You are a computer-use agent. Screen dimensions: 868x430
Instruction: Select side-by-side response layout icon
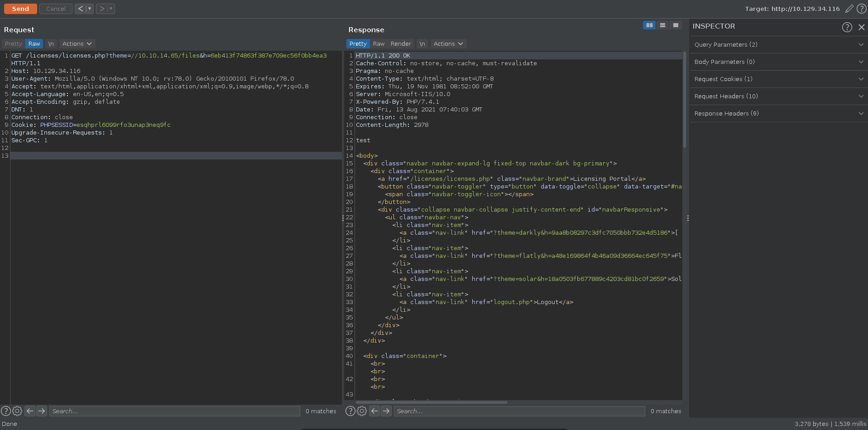tap(649, 25)
